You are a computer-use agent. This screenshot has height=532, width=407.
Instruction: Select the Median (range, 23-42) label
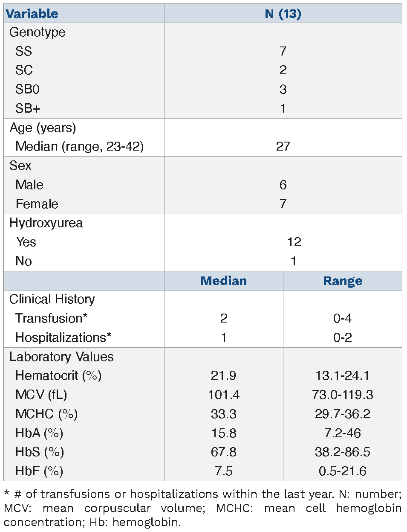[x=79, y=146]
